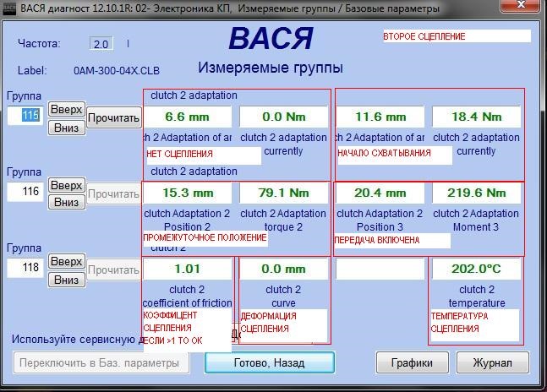Select the 0.0 Nm value field
The width and height of the screenshot is (547, 392).
coord(283,117)
